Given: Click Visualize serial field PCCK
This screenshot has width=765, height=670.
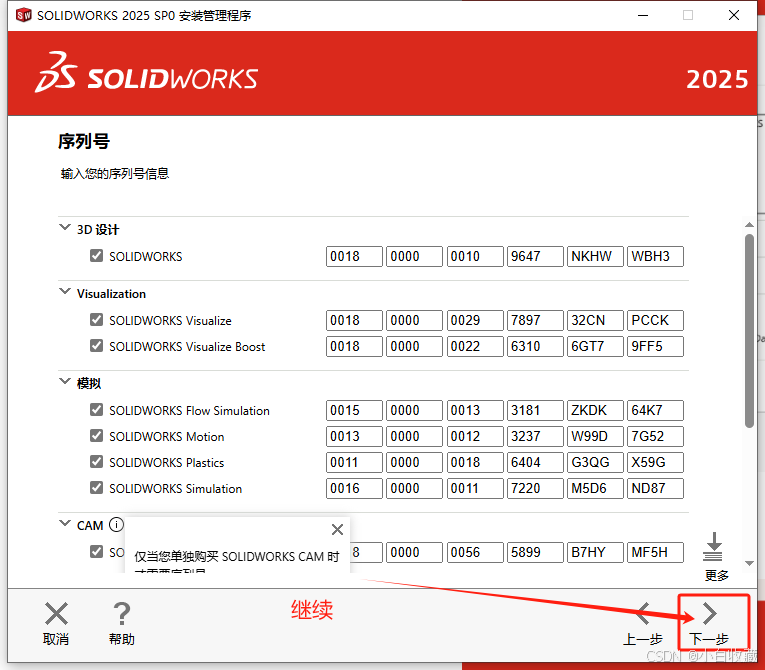Looking at the screenshot, I should [655, 320].
